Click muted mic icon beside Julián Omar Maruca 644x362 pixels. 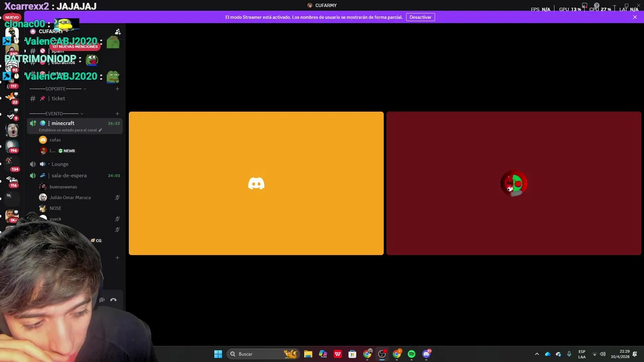(117, 198)
